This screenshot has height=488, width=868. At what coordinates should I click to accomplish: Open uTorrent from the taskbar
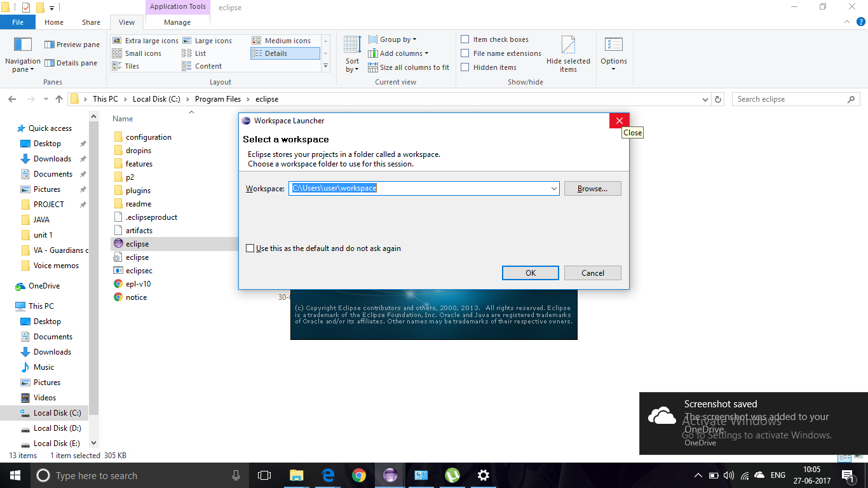pyautogui.click(x=452, y=475)
